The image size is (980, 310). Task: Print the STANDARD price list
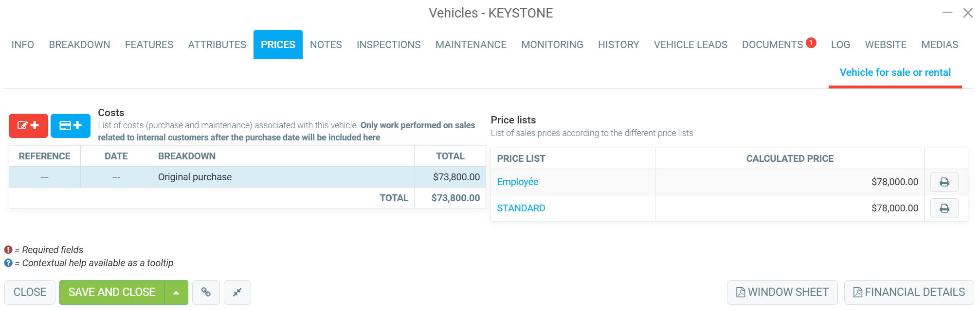944,208
